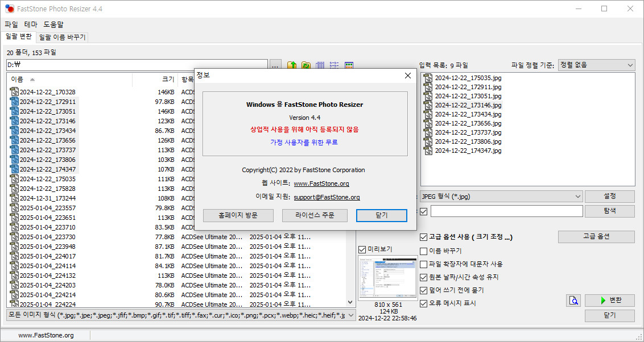Screen dimensions: 644x342
Task: Click icon of 2024-12-22_173656.jpg in input list
Action: point(428,123)
